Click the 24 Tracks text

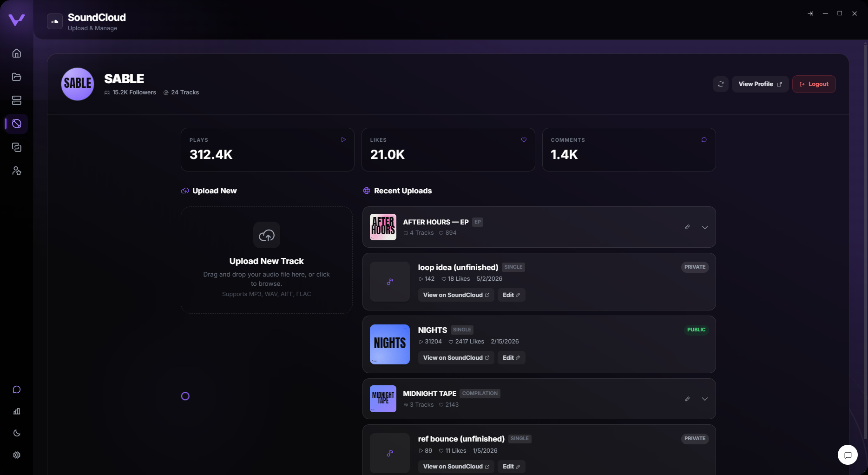(185, 92)
